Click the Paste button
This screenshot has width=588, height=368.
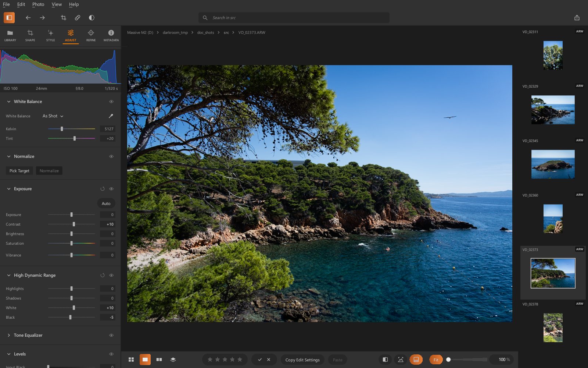(x=338, y=360)
